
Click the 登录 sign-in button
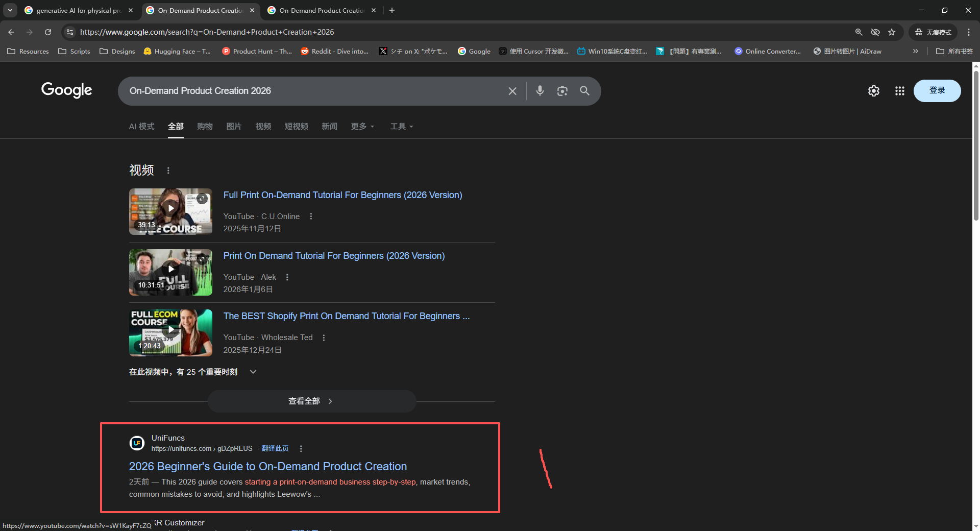point(937,90)
